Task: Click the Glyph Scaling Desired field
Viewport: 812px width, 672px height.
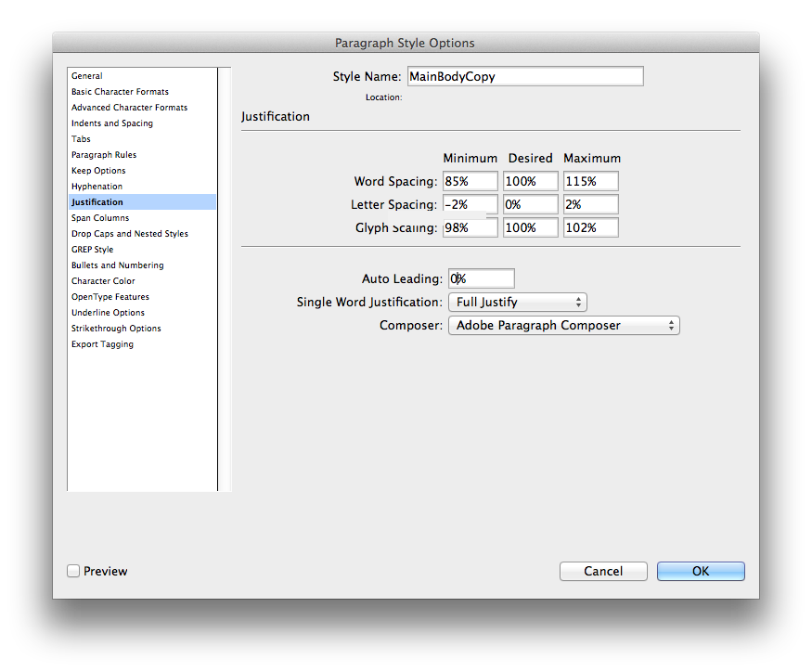Action: coord(530,228)
